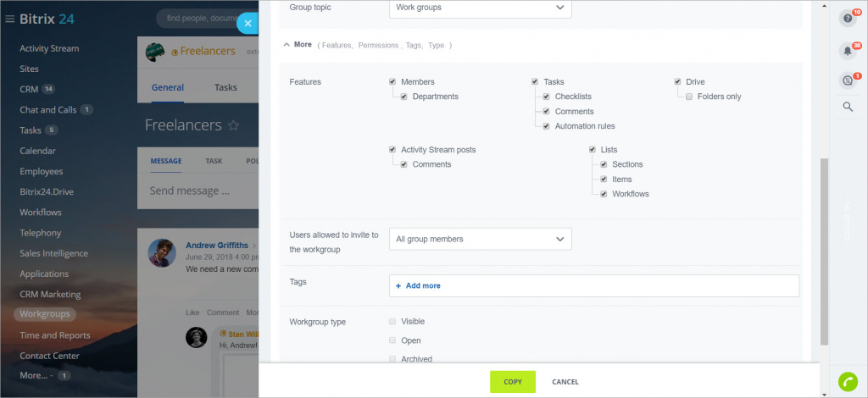This screenshot has width=868, height=398.
Task: Open Workgroups in the sidebar
Action: pos(45,314)
